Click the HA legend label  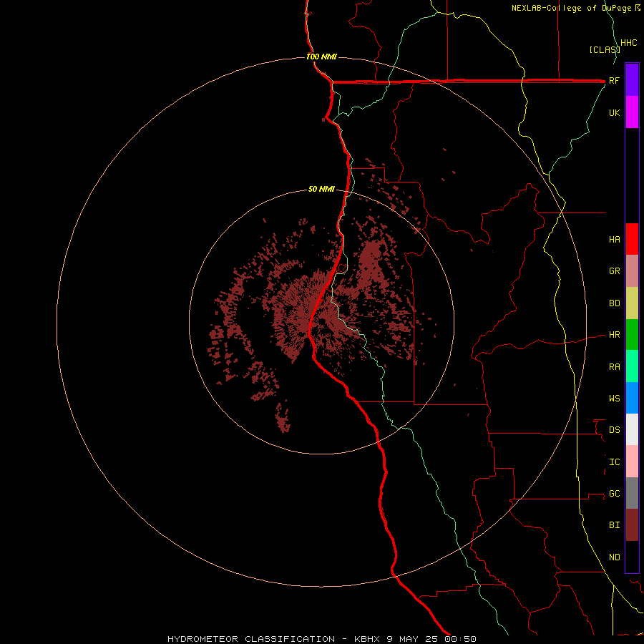pyautogui.click(x=614, y=240)
